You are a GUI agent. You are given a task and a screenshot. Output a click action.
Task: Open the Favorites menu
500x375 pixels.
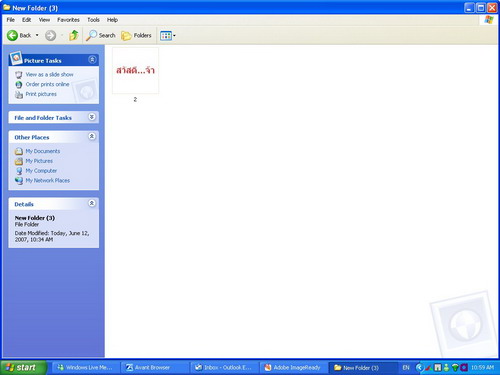(68, 20)
